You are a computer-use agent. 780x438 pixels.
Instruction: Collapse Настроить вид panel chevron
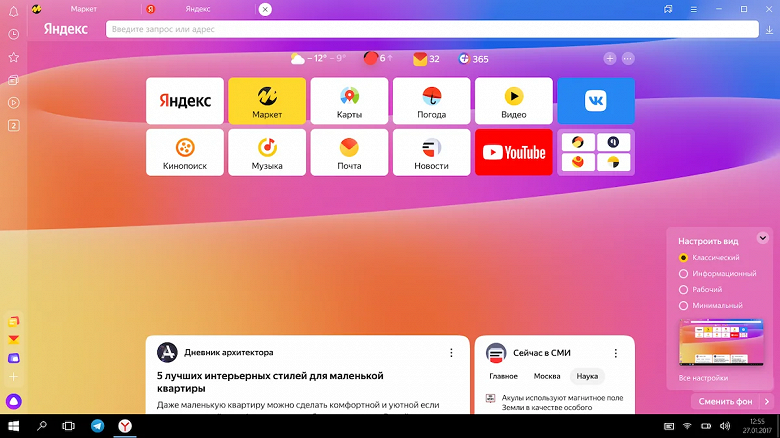(763, 238)
